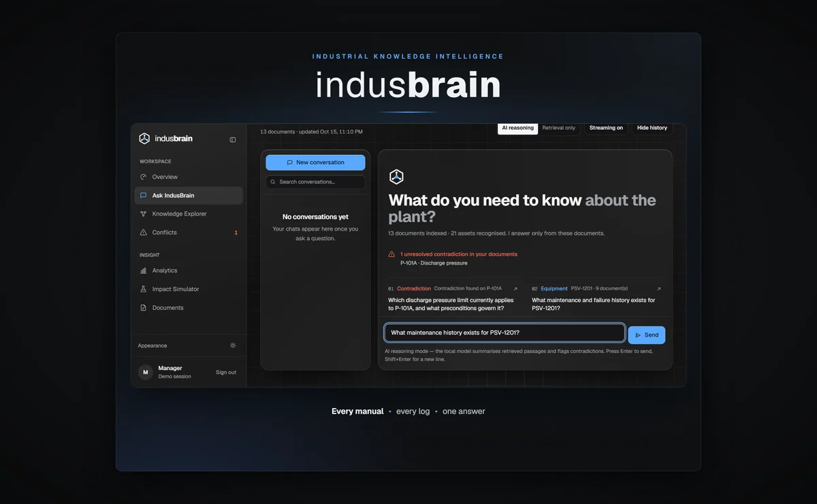The width and height of the screenshot is (817, 504).
Task: Click the Manager avatar circle labeled M
Action: pos(145,372)
